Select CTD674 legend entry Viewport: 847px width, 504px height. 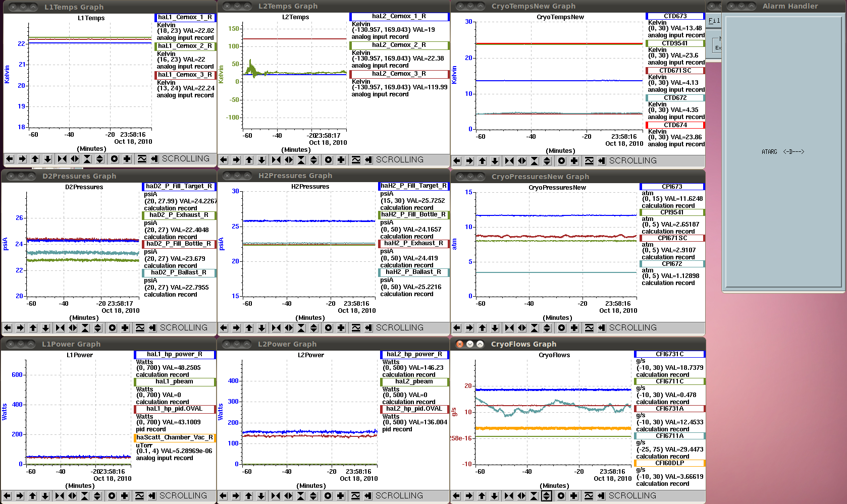[675, 125]
